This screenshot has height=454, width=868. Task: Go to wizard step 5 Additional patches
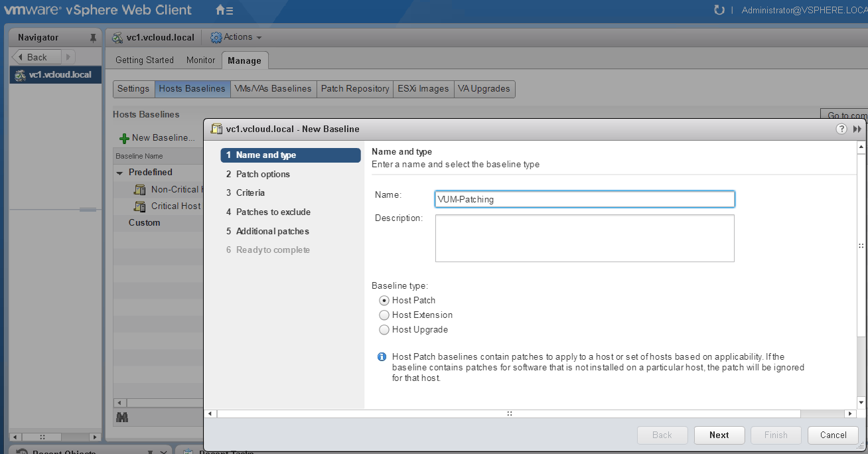click(291, 232)
